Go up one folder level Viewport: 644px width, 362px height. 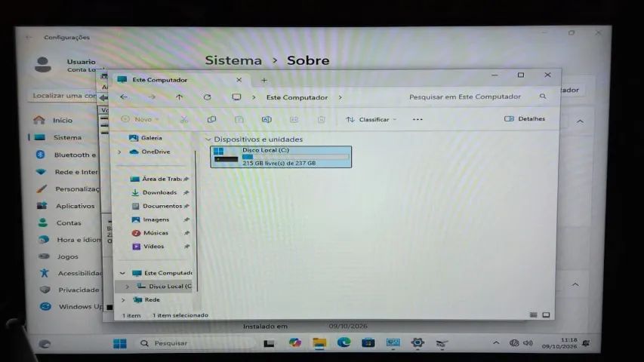point(179,97)
